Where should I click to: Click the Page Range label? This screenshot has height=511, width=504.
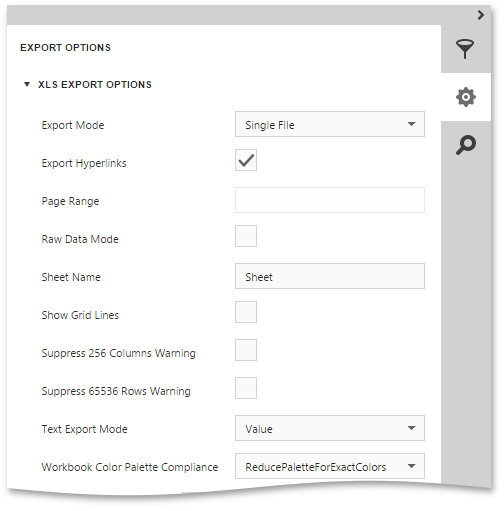pyautogui.click(x=70, y=201)
